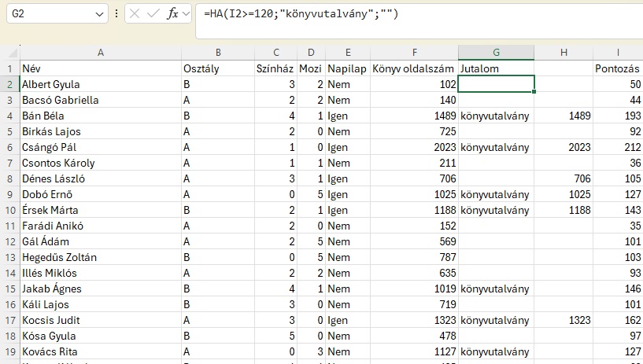Image resolution: width=643 pixels, height=364 pixels.
Task: Click 'könyvutalvány' in Bán Béla's row
Action: (495, 116)
